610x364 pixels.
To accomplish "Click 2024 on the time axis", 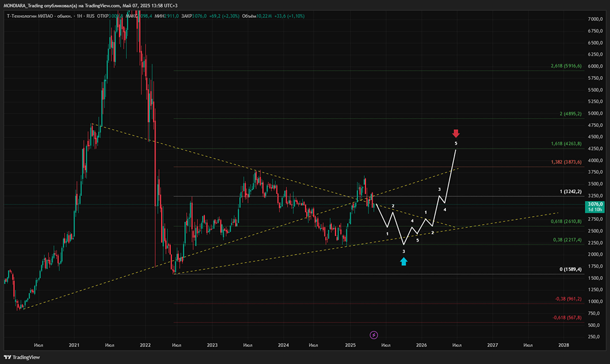I will click(x=283, y=345).
